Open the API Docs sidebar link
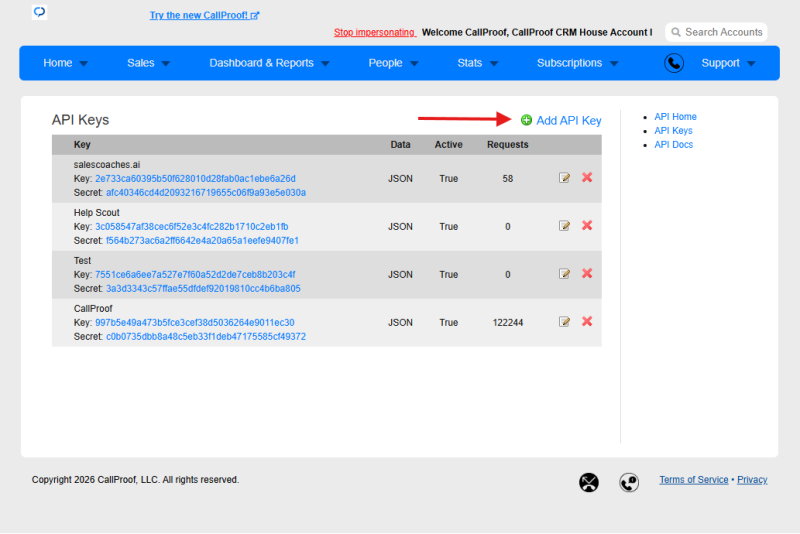The image size is (800, 534). pyautogui.click(x=673, y=144)
